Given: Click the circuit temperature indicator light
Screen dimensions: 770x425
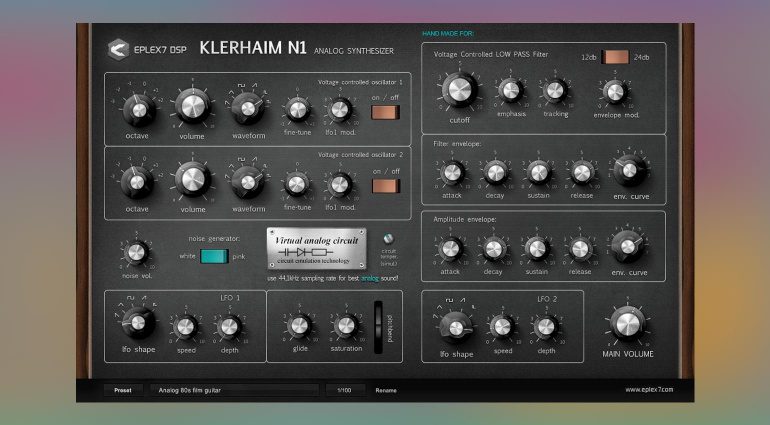Looking at the screenshot, I should [x=387, y=239].
